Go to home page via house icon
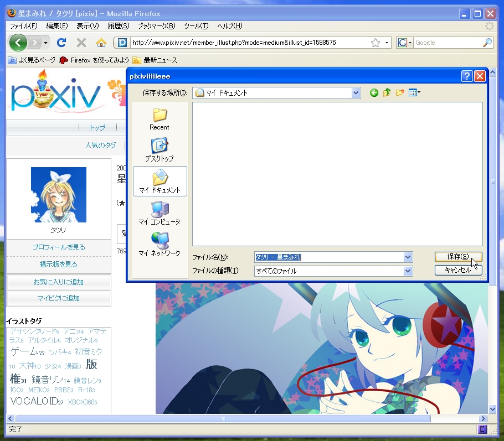This screenshot has height=441, width=504. 101,43
